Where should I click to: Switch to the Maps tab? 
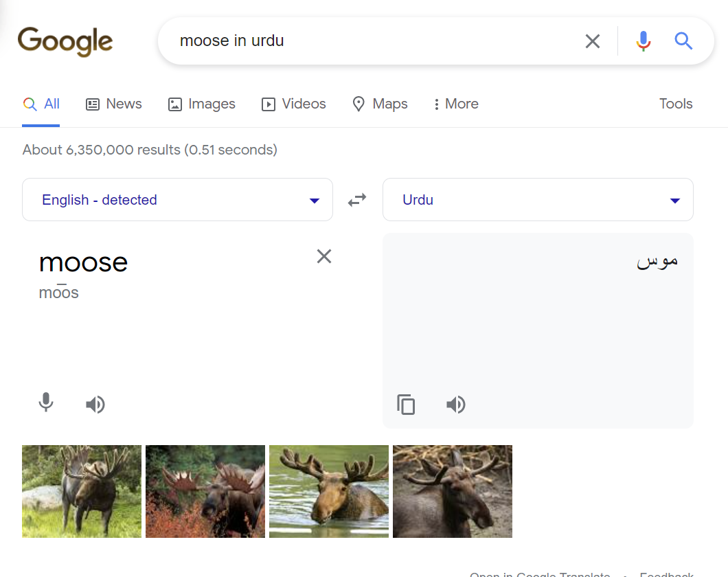[380, 104]
